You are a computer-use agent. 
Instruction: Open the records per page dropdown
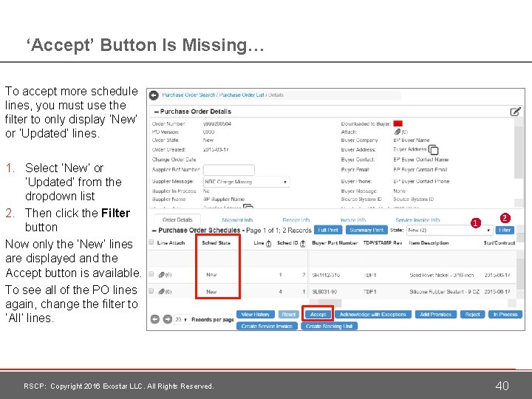point(182,320)
